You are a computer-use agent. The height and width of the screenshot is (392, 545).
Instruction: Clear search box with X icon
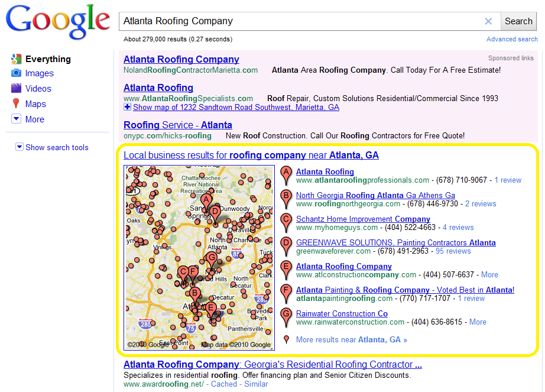click(488, 21)
